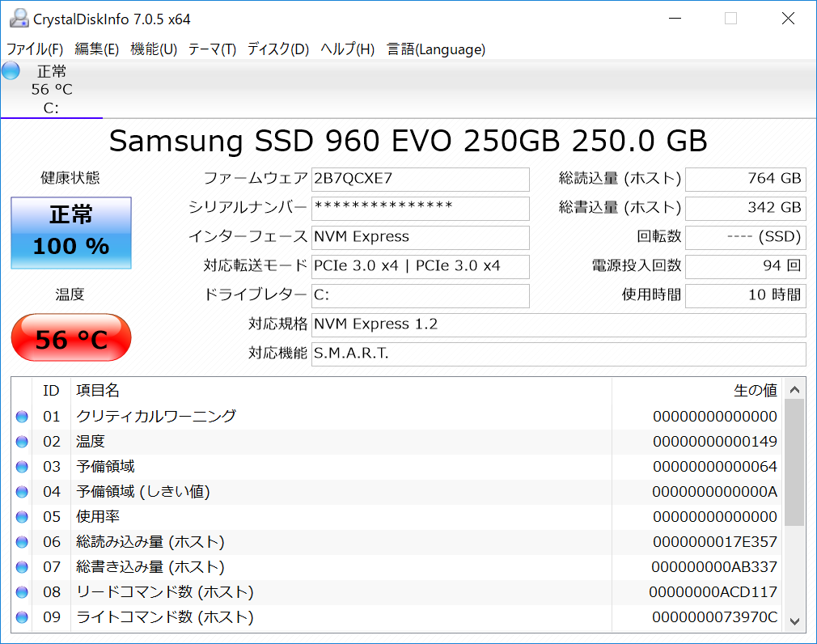Click the ---- (SSD) rotation rate value
Viewport: 817px width, 644px height.
(746, 238)
